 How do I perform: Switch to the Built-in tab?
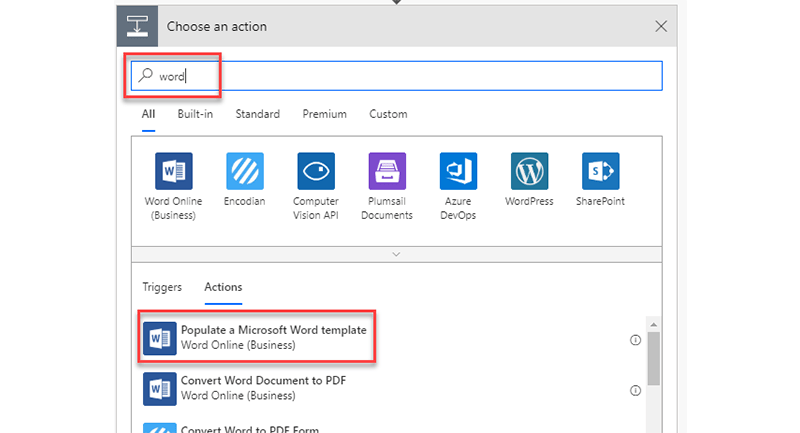coord(195,114)
